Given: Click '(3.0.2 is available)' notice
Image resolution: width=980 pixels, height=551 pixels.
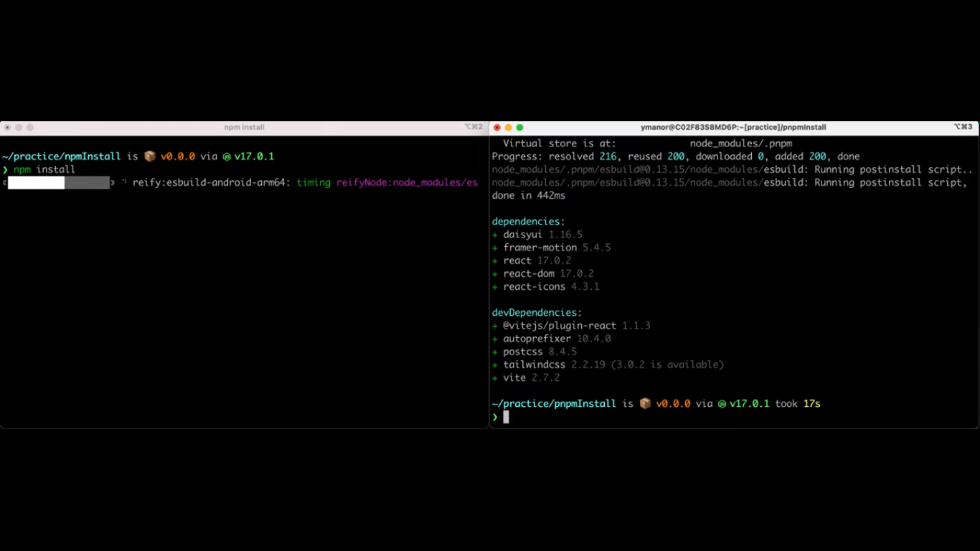Looking at the screenshot, I should click(x=667, y=364).
